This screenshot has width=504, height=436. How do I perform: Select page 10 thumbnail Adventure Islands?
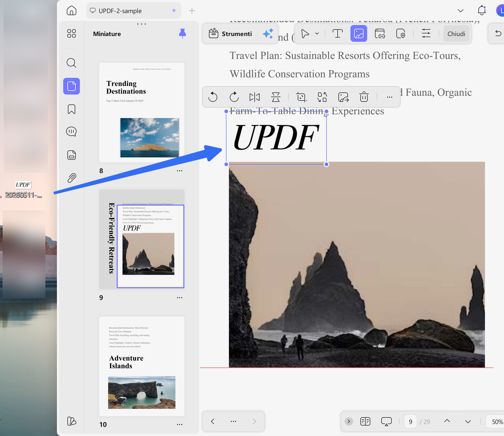[142, 366]
